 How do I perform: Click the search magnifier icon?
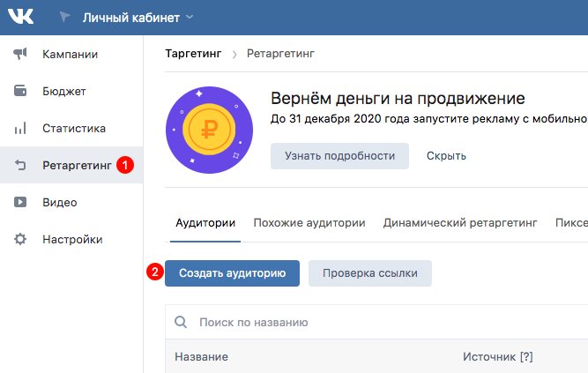181,322
